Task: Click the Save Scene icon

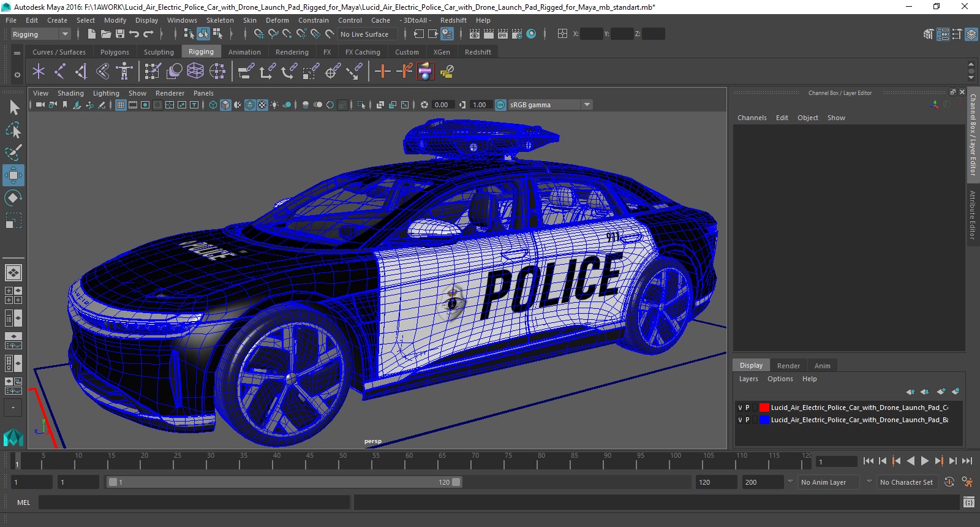Action: click(120, 34)
